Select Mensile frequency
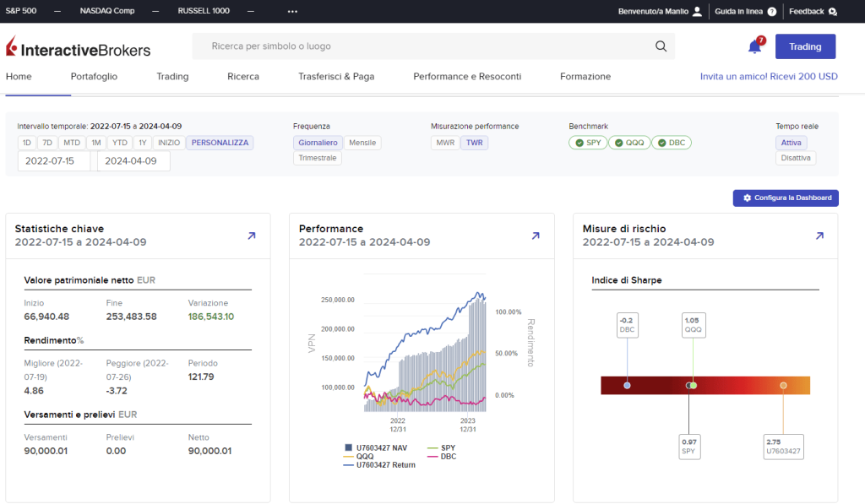Screen dimensions: 865x504 (362, 143)
